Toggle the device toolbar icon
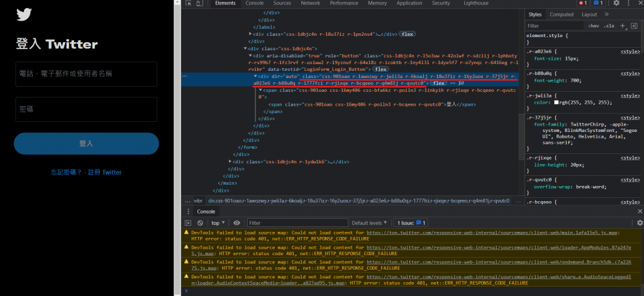The width and height of the screenshot is (644, 296). [199, 3]
